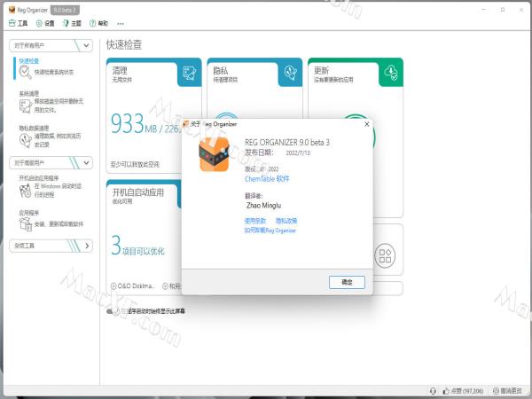532x399 pixels.
Task: Click the 清理 card corner icon
Action: pyautogui.click(x=190, y=74)
